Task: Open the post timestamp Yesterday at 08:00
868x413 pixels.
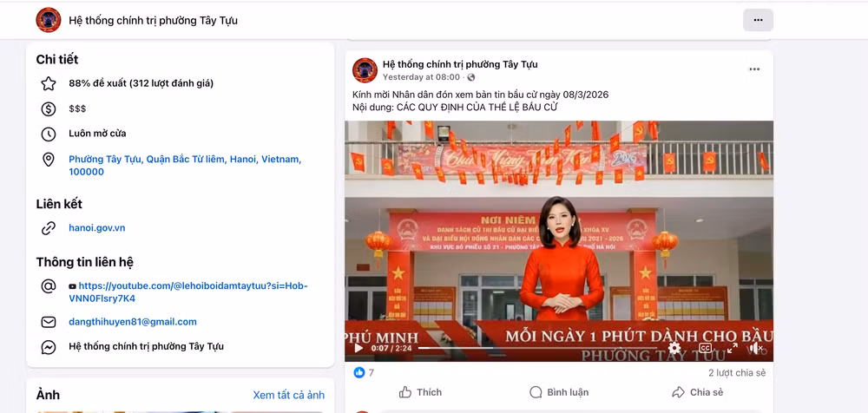Action: tap(421, 77)
